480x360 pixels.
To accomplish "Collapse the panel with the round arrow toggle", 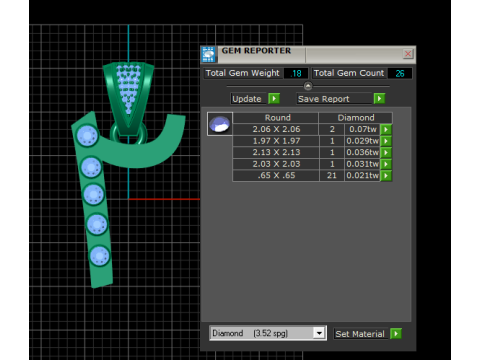I will point(308,86).
